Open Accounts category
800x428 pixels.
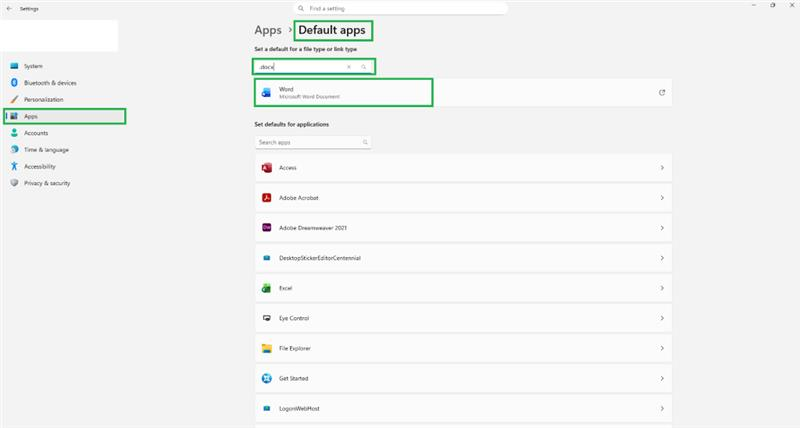tap(64, 133)
